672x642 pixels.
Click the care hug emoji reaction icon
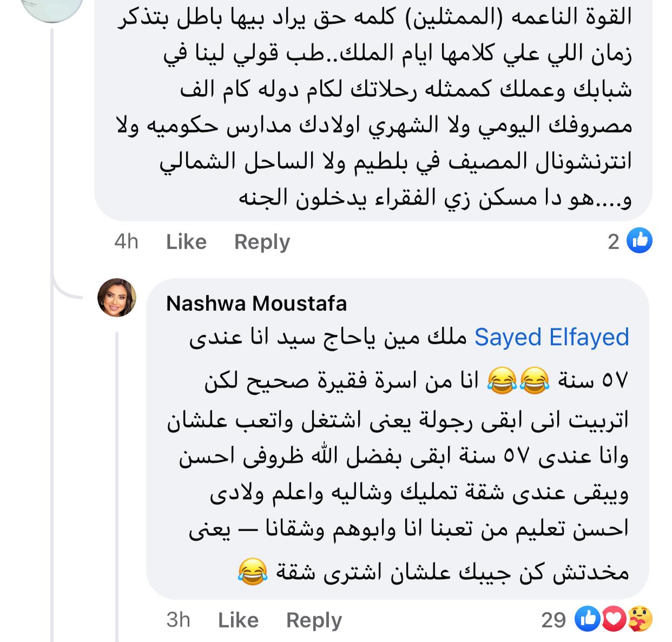point(640,620)
